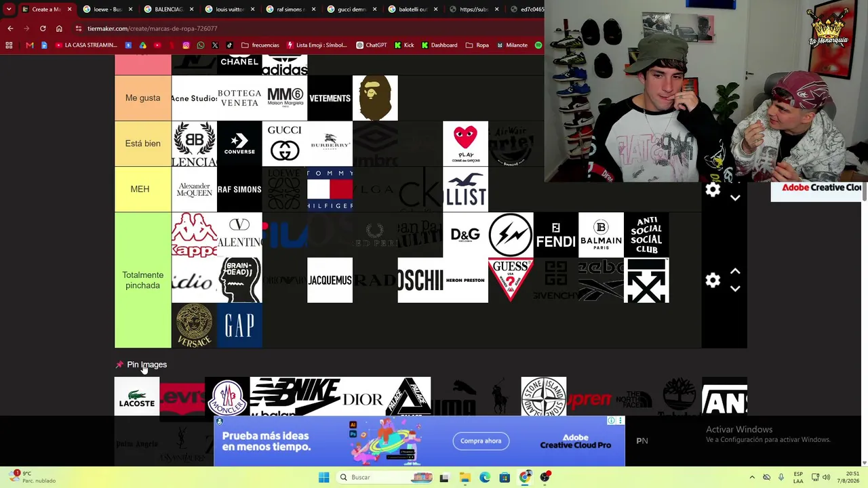Open Chrome from taskbar
868x488 pixels.
coord(526,477)
